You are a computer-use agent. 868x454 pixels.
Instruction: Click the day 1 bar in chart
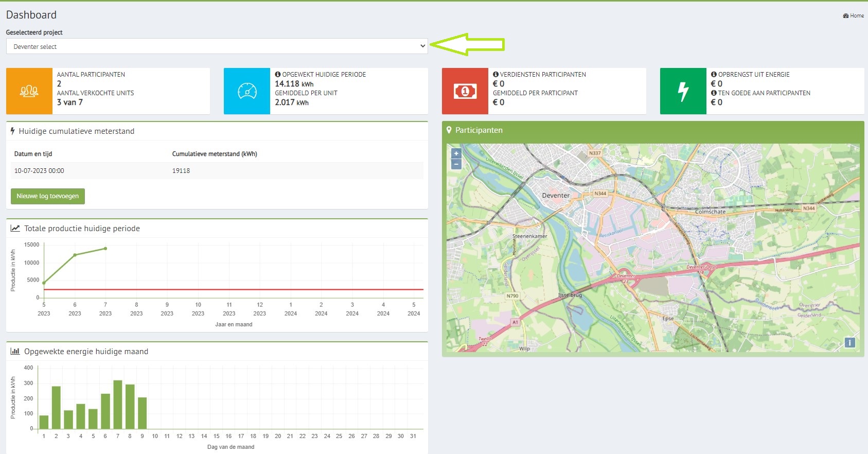[44, 422]
